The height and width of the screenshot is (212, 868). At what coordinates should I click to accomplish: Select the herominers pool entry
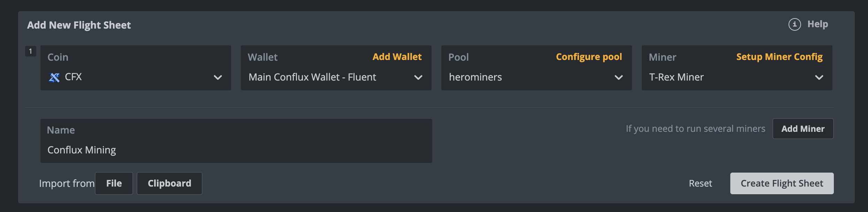pos(475,77)
